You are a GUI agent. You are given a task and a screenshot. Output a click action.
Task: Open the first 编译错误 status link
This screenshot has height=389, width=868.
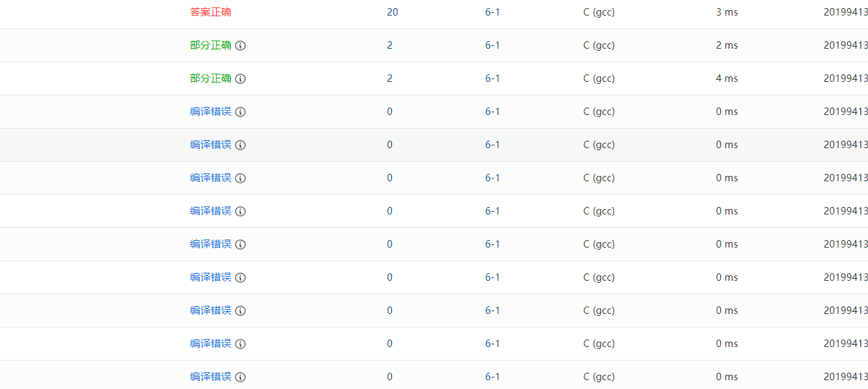tap(211, 112)
